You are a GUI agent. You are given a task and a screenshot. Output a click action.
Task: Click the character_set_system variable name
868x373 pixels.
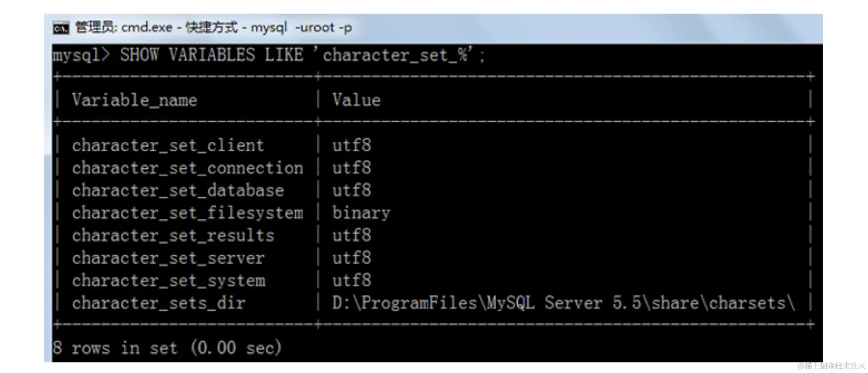coord(169,281)
